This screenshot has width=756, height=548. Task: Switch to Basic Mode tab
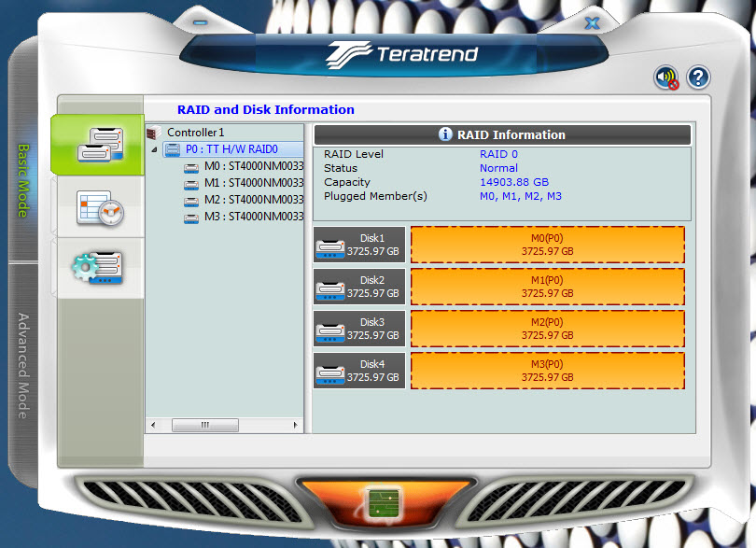(x=23, y=180)
